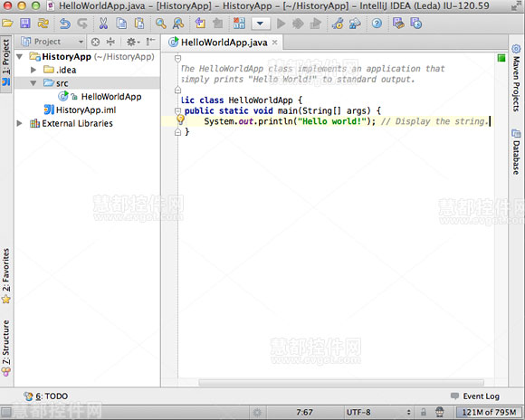Click the Paste clipboard icon
This screenshot has width=525, height=420.
[x=139, y=24]
